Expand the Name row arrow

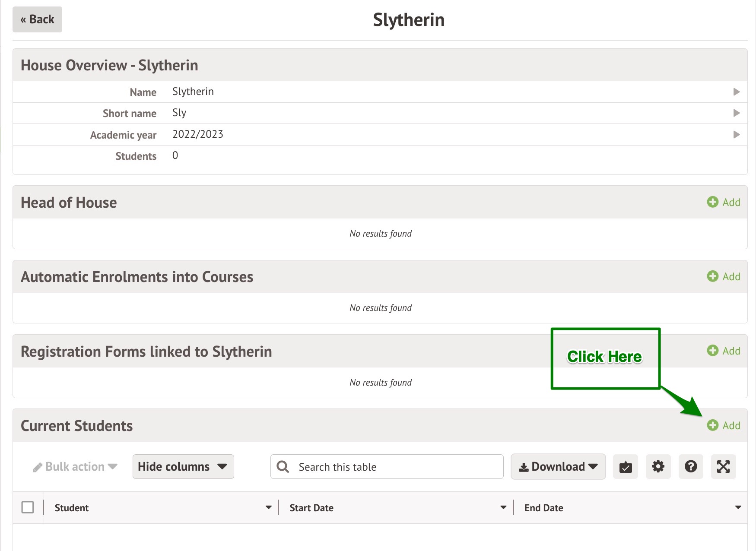click(x=737, y=92)
